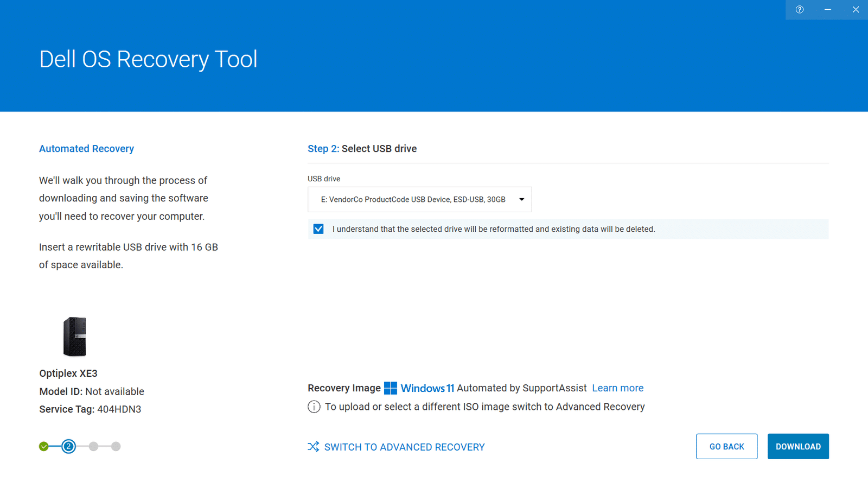Viewport: 868px width, 488px height.
Task: Click the info icon next to ISO message
Action: 314,407
